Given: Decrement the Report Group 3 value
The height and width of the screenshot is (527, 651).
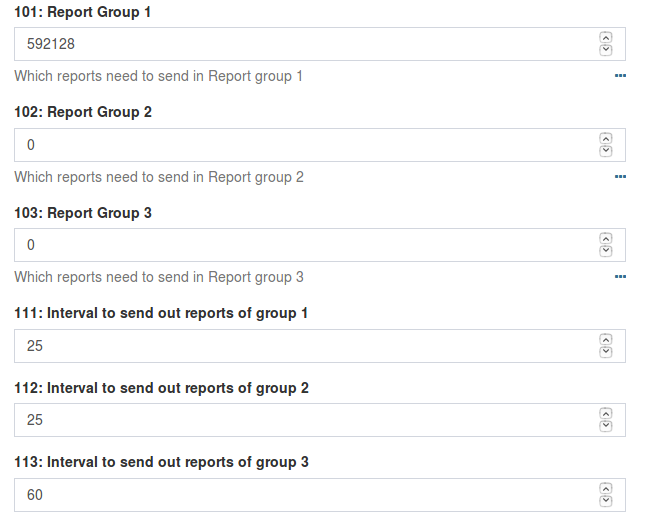Looking at the screenshot, I should tap(605, 251).
